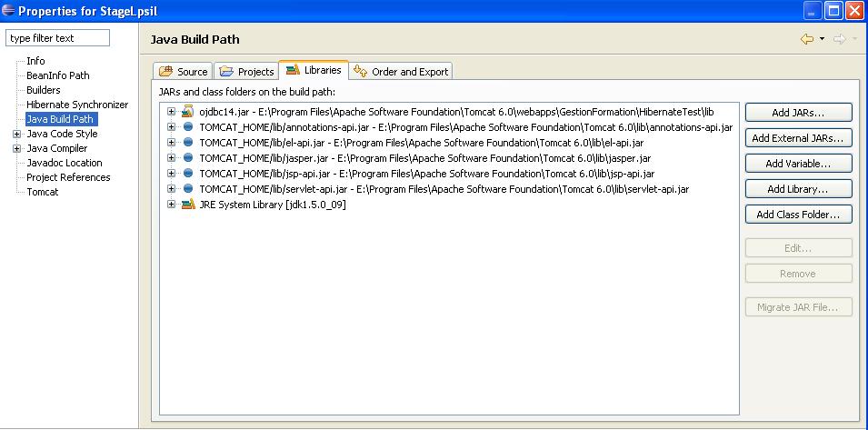Screen dimensions: 868x430
Task: Select JRE System Library [jdk1.5.0_09] text
Action: coord(273,205)
